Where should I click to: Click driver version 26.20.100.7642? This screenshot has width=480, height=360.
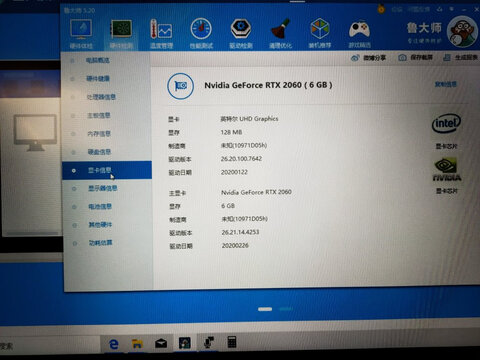[x=241, y=159]
